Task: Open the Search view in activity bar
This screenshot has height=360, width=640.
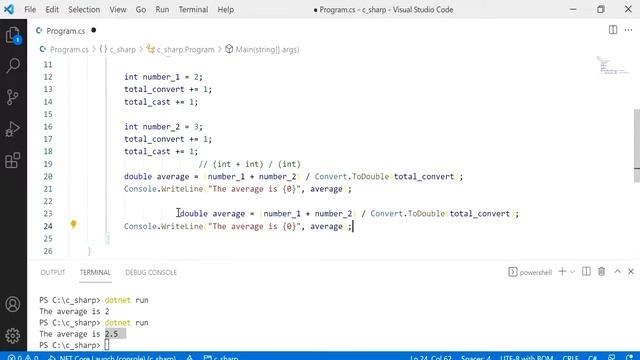Action: 13,65
